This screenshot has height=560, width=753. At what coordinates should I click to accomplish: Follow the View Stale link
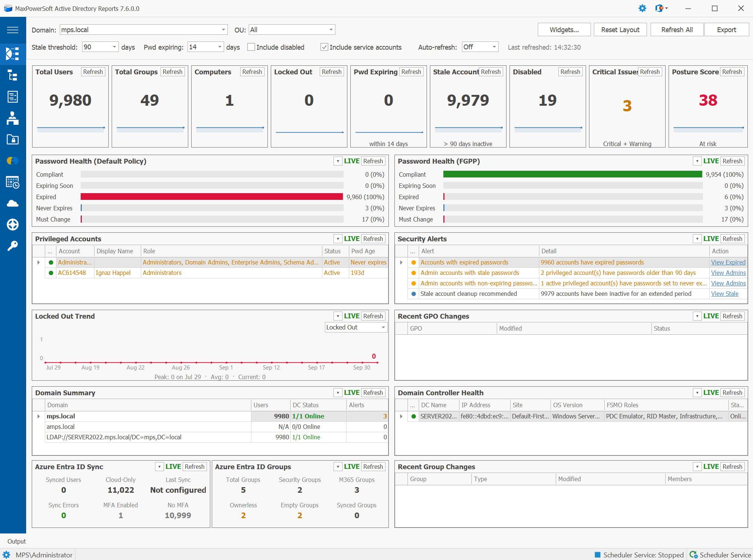coord(725,294)
